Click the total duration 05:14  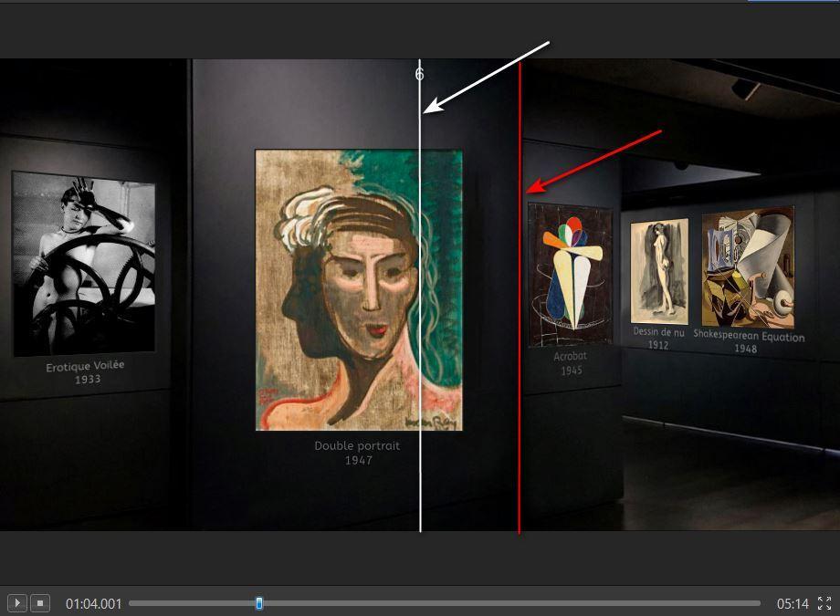(x=793, y=604)
